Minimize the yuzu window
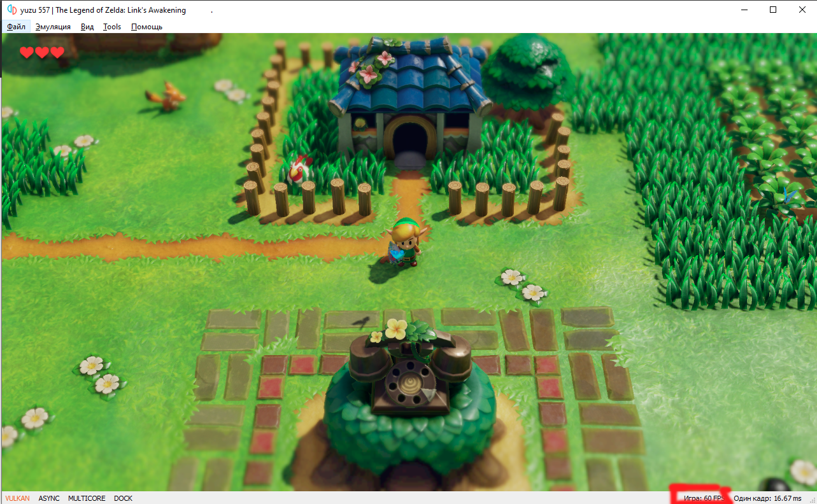This screenshot has width=817, height=504. point(744,10)
